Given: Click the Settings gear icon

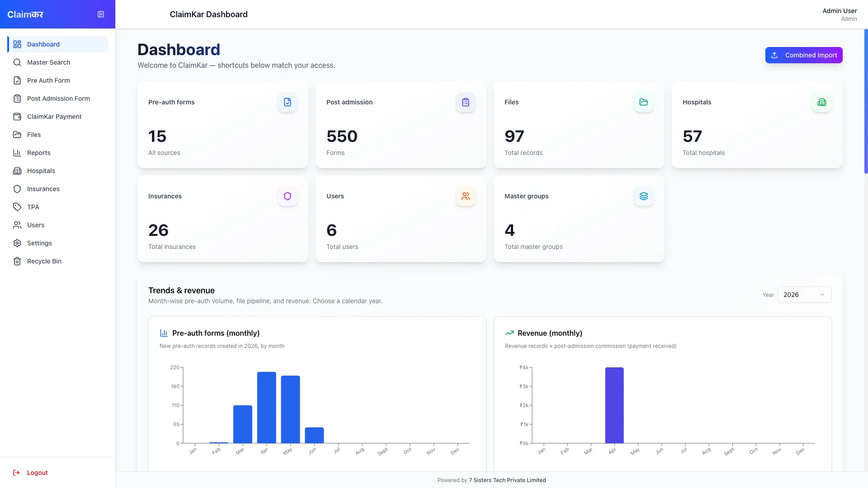Looking at the screenshot, I should tap(17, 243).
